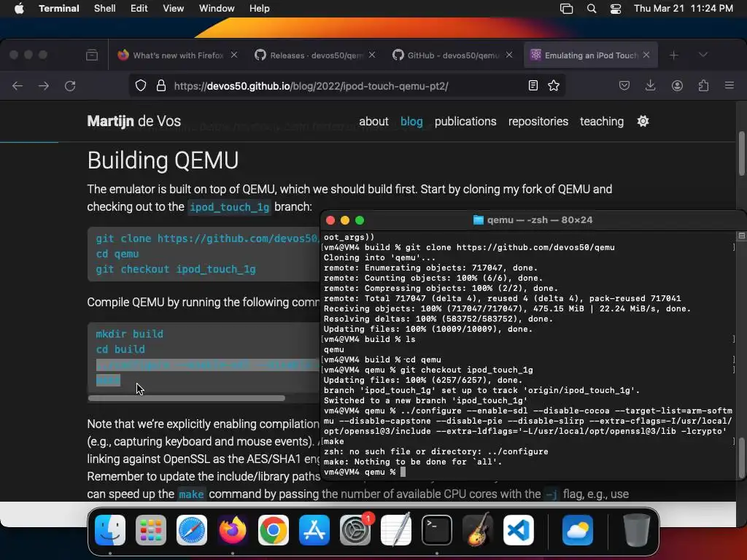Click the Terminal folder proxy icon in title
747x560 pixels.
(x=479, y=220)
